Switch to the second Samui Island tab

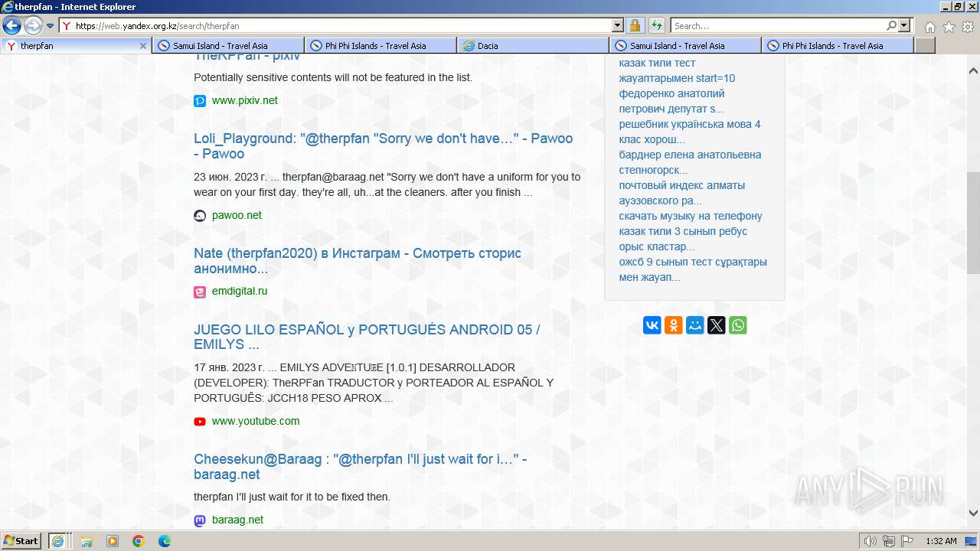(x=685, y=46)
